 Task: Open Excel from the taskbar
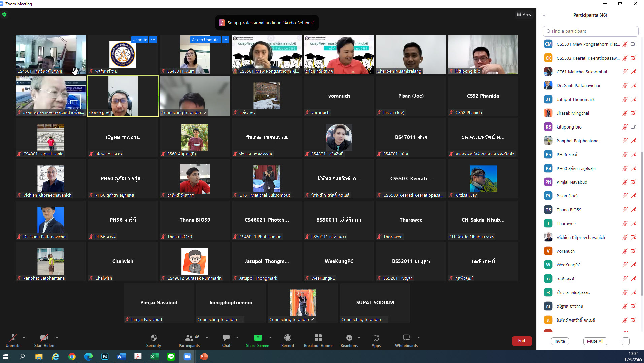[155, 356]
